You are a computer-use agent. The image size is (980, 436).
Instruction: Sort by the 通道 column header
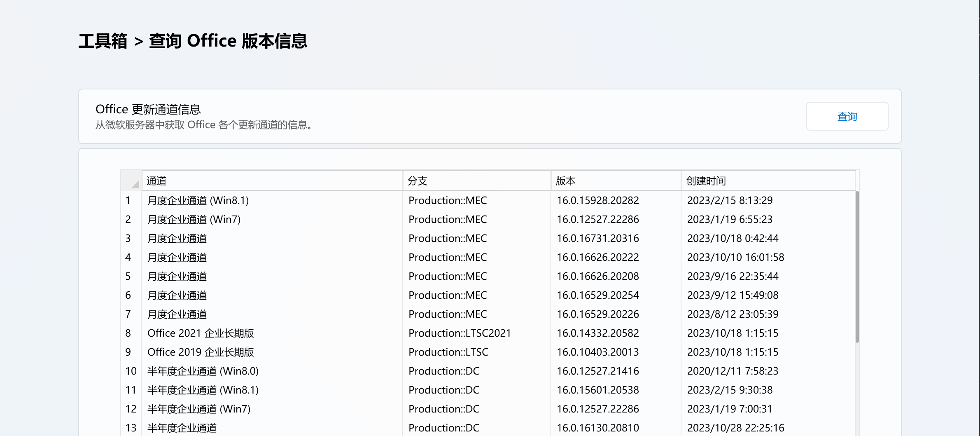pos(272,181)
